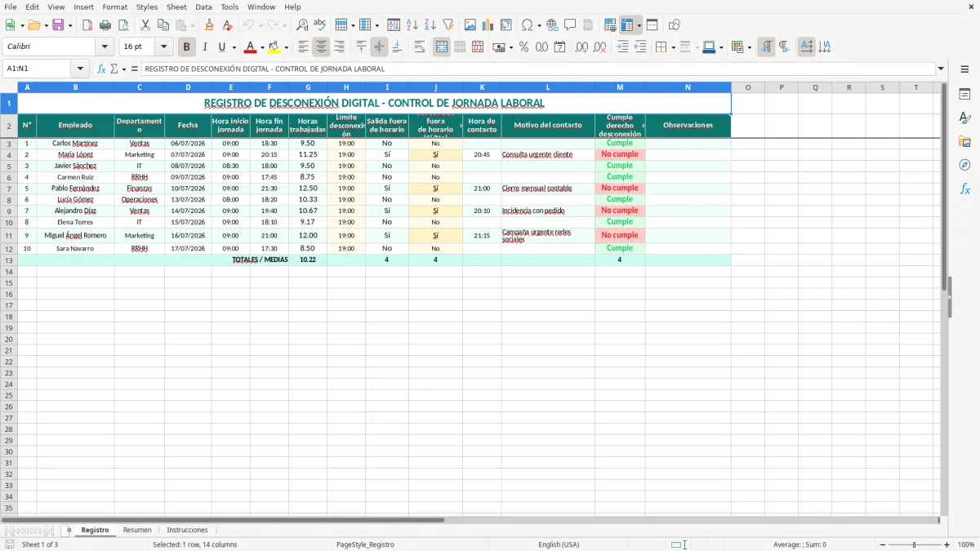Select the Clone Formatting paintbrush
The height and width of the screenshot is (551, 980).
[210, 25]
